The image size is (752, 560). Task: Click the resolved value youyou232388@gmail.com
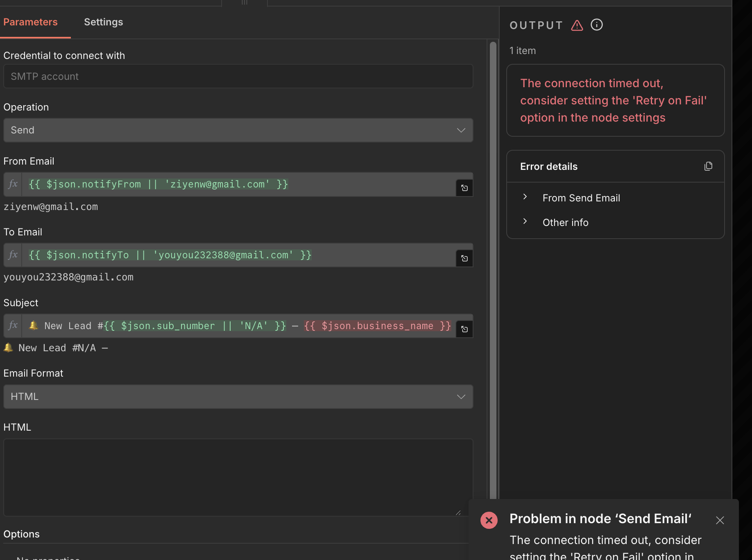pyautogui.click(x=68, y=277)
